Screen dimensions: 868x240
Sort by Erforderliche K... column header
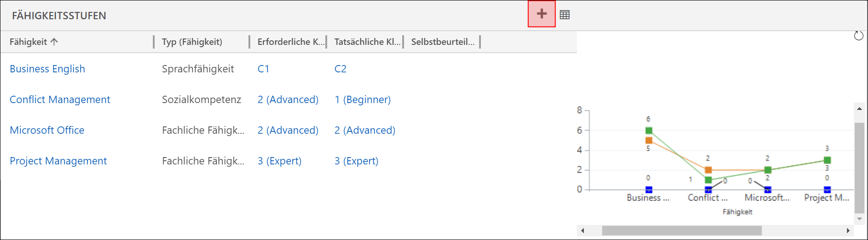pyautogui.click(x=291, y=42)
